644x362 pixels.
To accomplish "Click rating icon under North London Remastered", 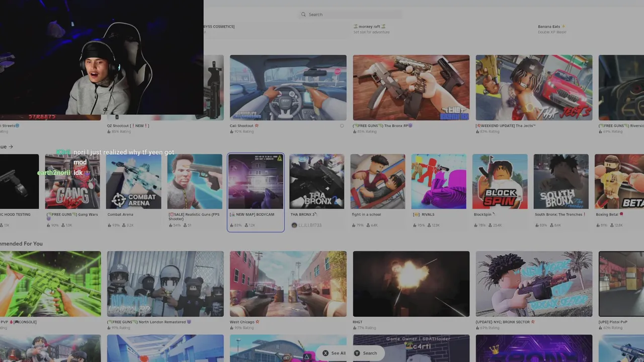I will (x=109, y=328).
